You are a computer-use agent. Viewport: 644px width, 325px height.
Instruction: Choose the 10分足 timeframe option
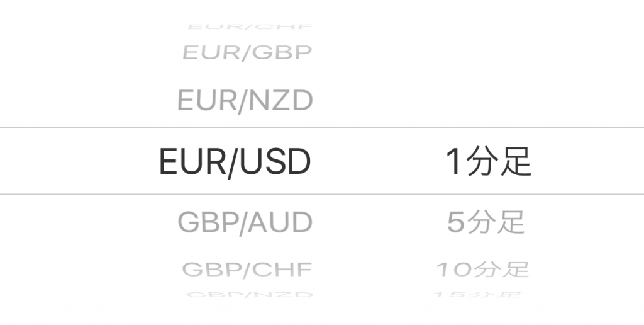click(x=482, y=270)
